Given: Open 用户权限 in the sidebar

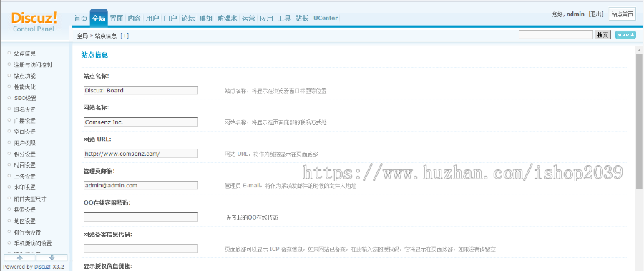Looking at the screenshot, I should pyautogui.click(x=24, y=143).
